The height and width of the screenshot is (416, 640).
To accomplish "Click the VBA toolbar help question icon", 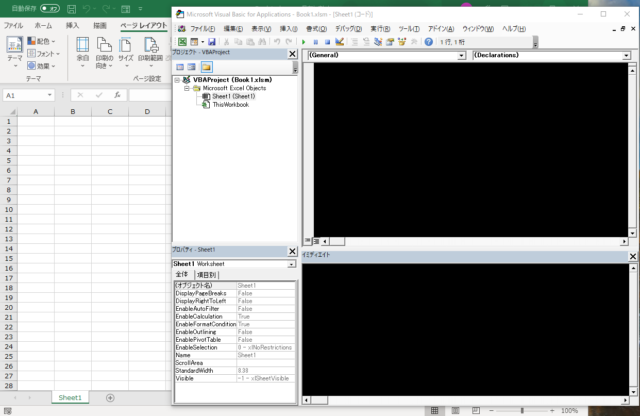I will click(428, 42).
